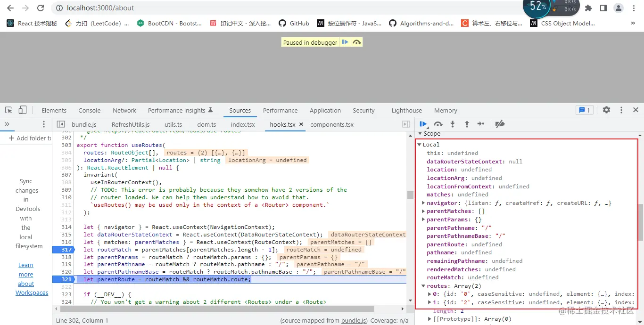The width and height of the screenshot is (644, 325).
Task: Deactivate all breakpoints
Action: pos(499,124)
